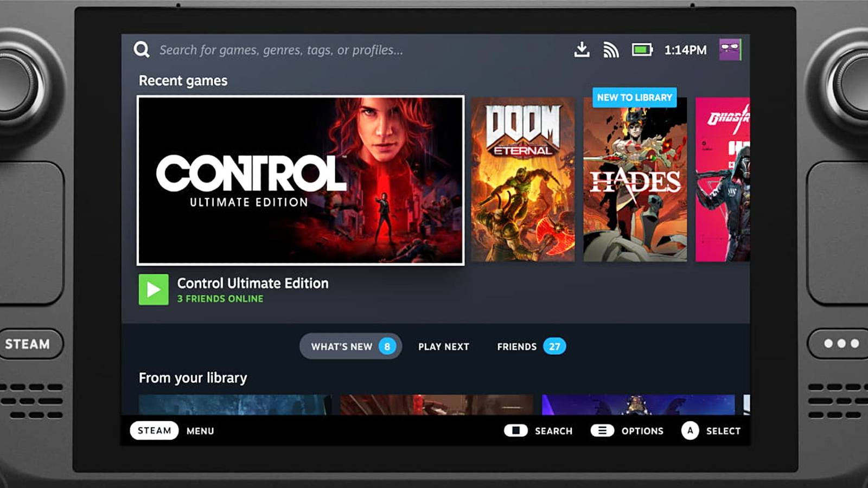Open your profile avatar icon

click(x=730, y=49)
